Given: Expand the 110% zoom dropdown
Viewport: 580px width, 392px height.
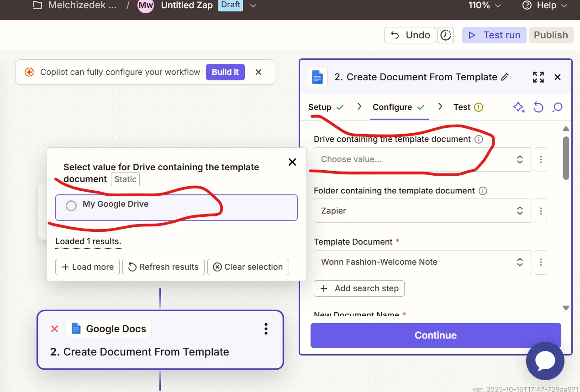Looking at the screenshot, I should pos(485,5).
